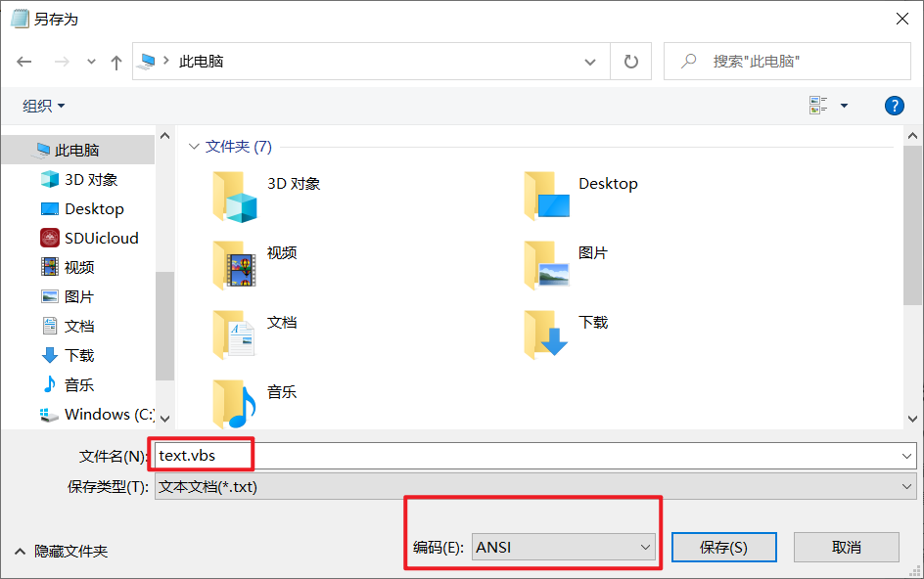Collapse the 文件夹 (7) group

coord(194,146)
